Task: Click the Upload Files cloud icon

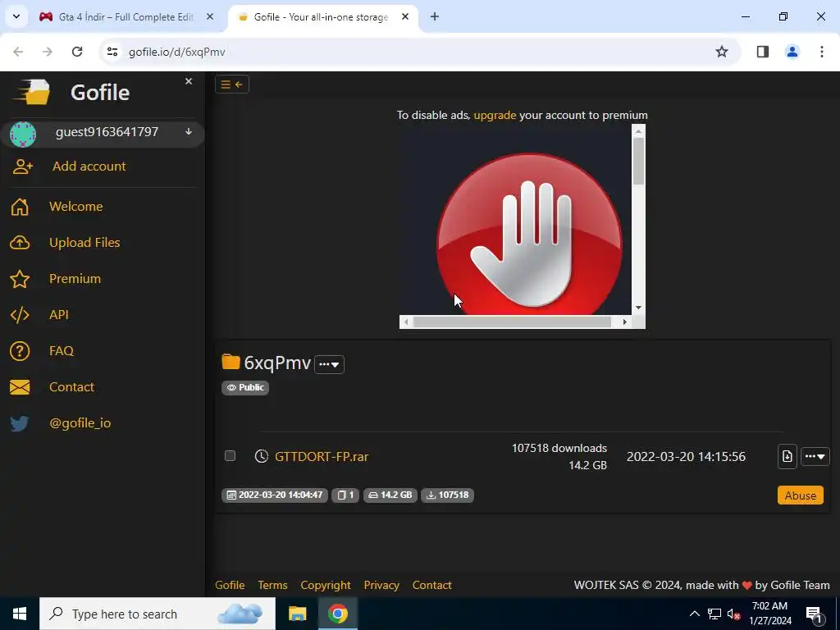Action: tap(20, 243)
